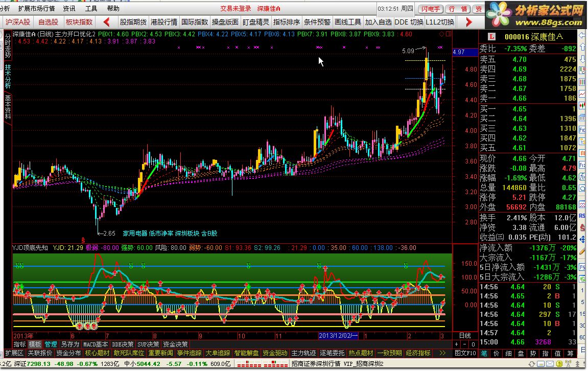Click the red left arrow in toolbar
The height and width of the screenshot is (371, 588).
(106, 22)
